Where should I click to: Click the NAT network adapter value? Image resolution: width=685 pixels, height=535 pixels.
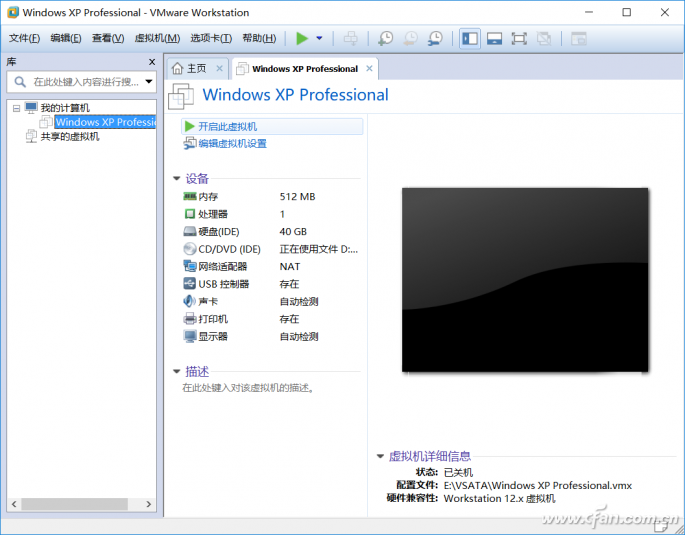290,266
